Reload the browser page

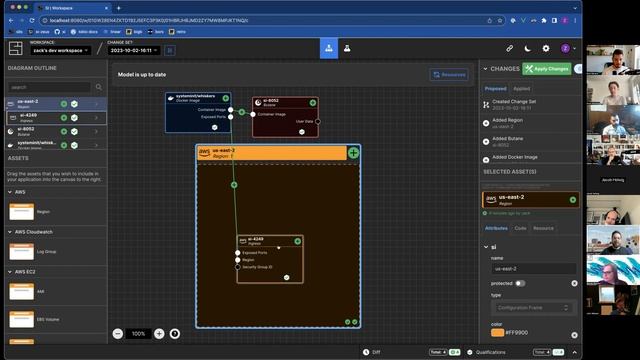[32, 20]
